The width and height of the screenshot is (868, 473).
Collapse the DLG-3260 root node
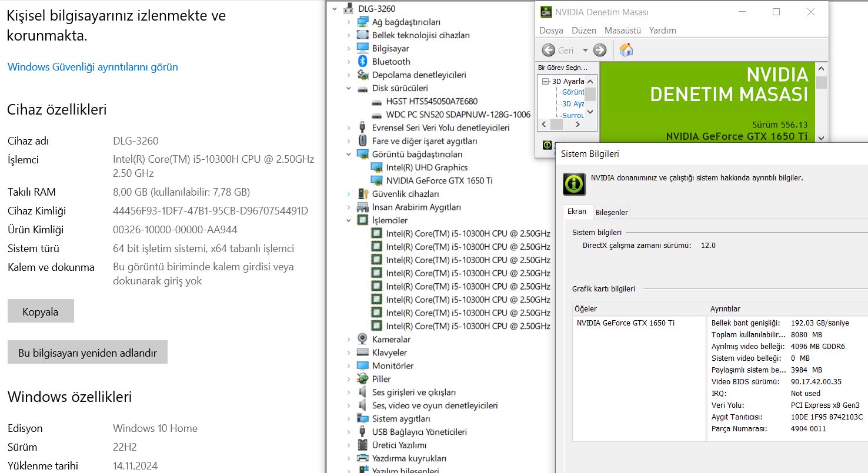click(335, 9)
